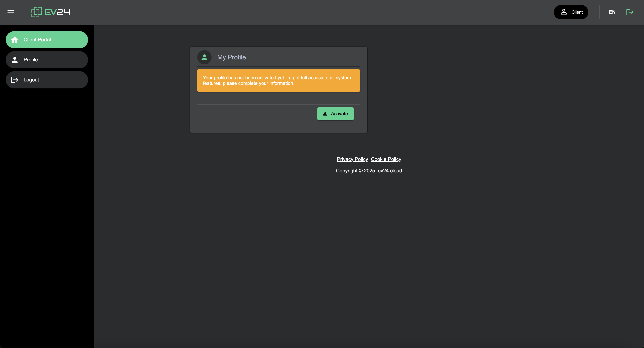Toggle the hamburger menu icon
The height and width of the screenshot is (348, 644).
click(11, 12)
